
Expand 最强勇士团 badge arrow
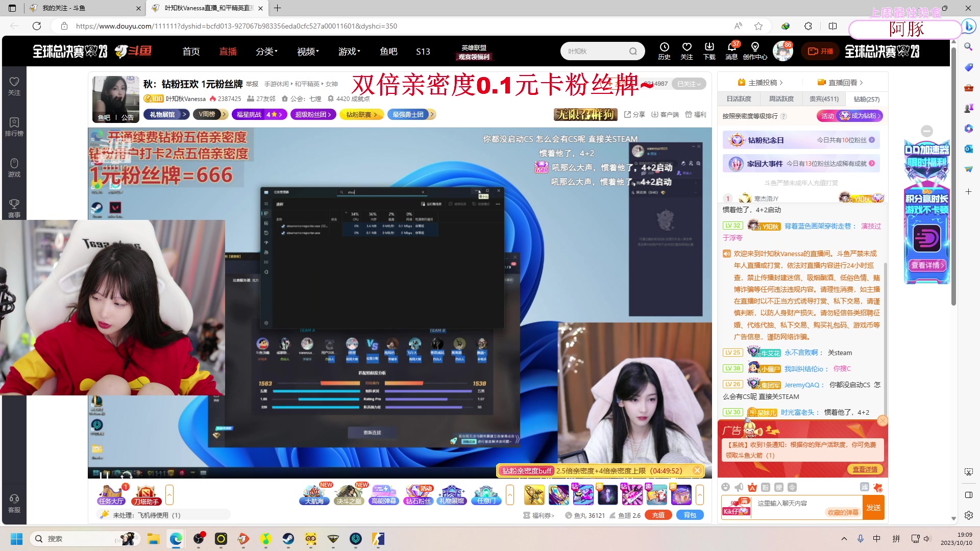[432, 115]
